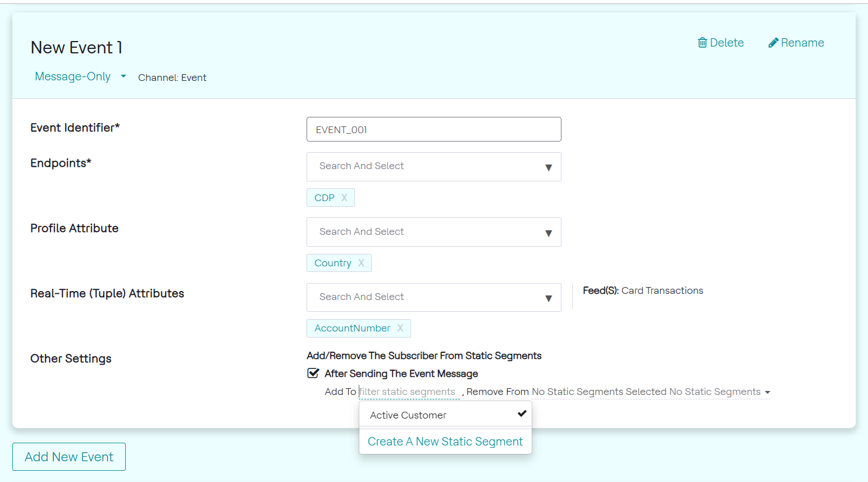The image size is (868, 482).
Task: Click the checkmark beside Active Customer
Action: tap(522, 413)
